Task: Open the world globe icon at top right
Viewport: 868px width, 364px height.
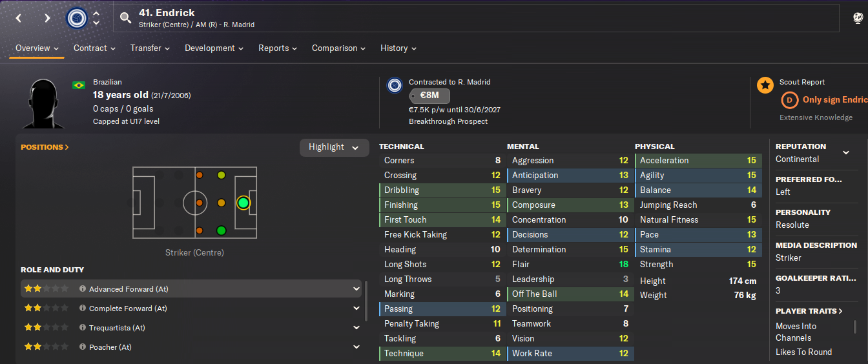Action: 858,18
